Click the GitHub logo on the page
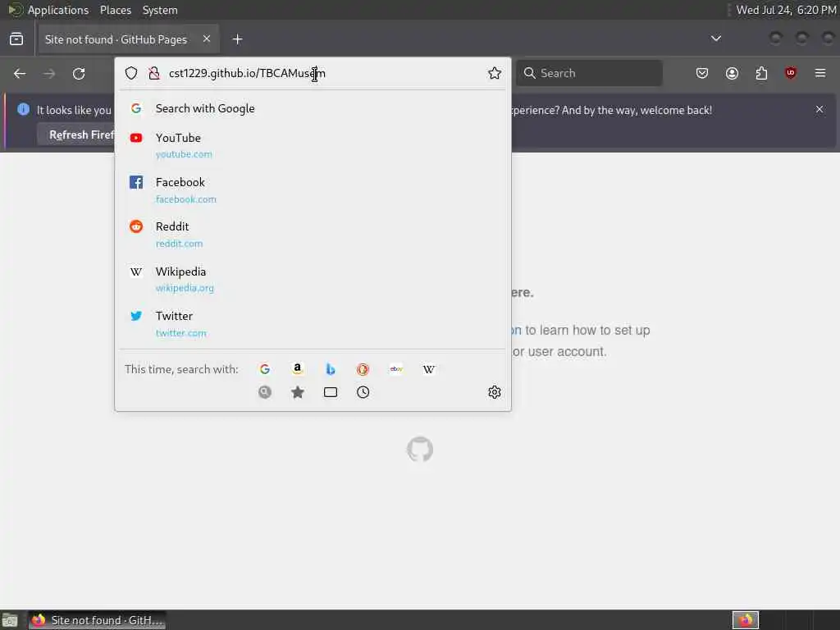This screenshot has width=840, height=630. tap(420, 450)
